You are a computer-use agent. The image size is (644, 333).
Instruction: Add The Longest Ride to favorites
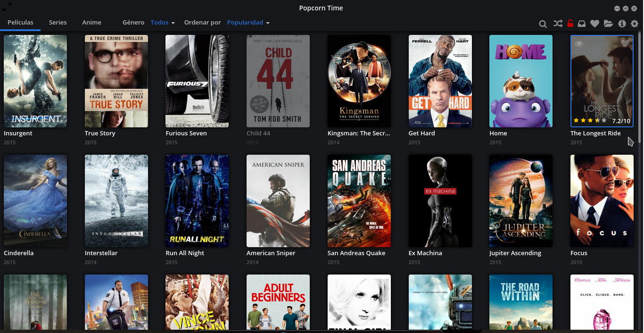(625, 43)
